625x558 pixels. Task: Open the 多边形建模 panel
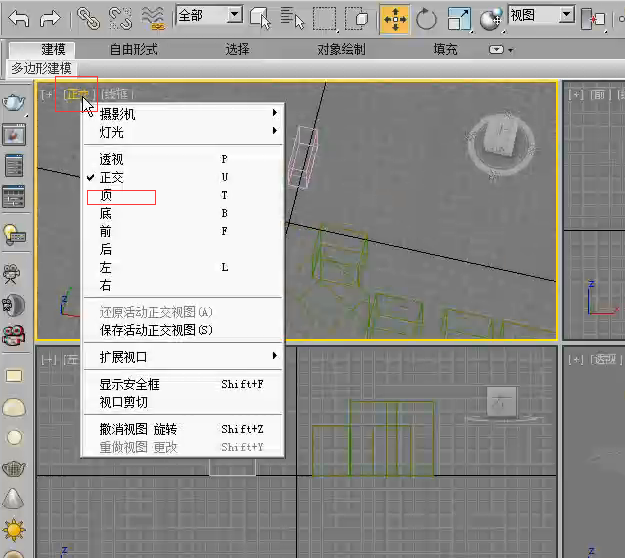pos(41,68)
